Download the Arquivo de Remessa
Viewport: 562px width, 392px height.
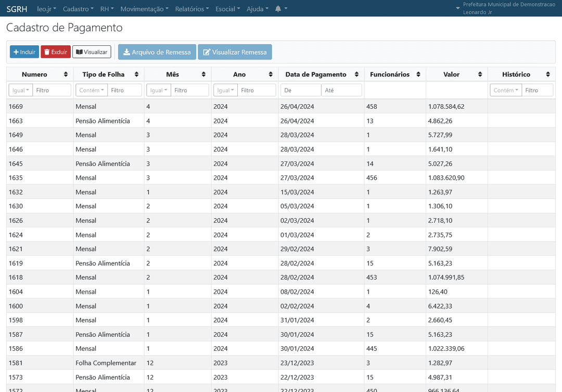157,52
